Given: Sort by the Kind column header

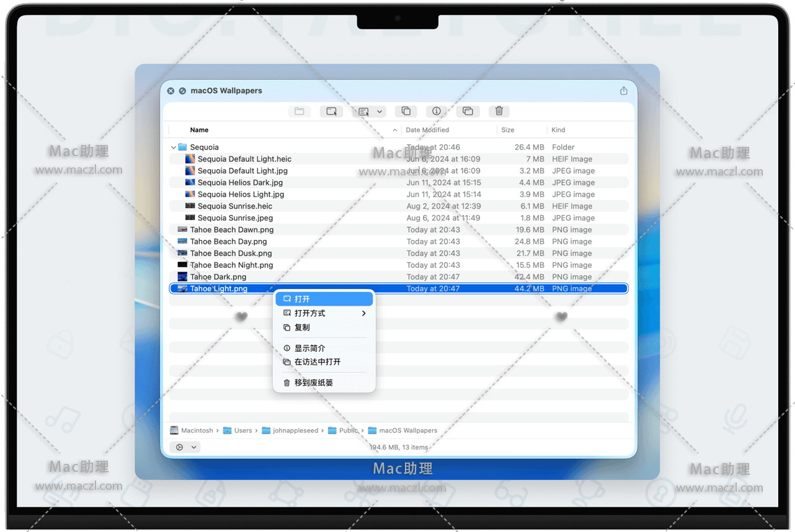Looking at the screenshot, I should point(558,130).
